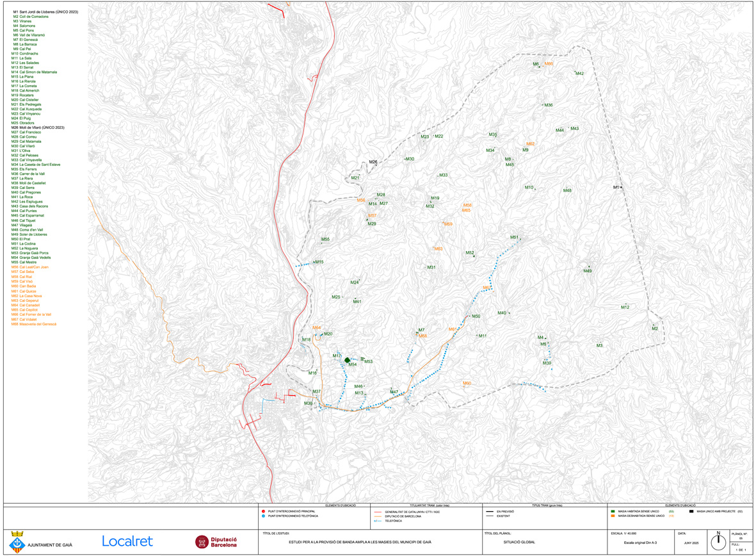Click the large green marker at M54

coord(347,360)
